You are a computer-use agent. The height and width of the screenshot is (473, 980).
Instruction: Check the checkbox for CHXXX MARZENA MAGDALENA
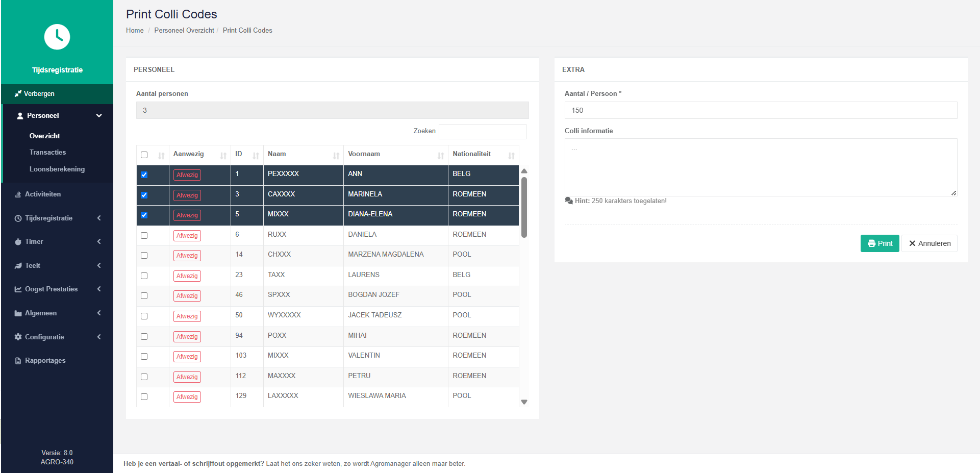(144, 256)
